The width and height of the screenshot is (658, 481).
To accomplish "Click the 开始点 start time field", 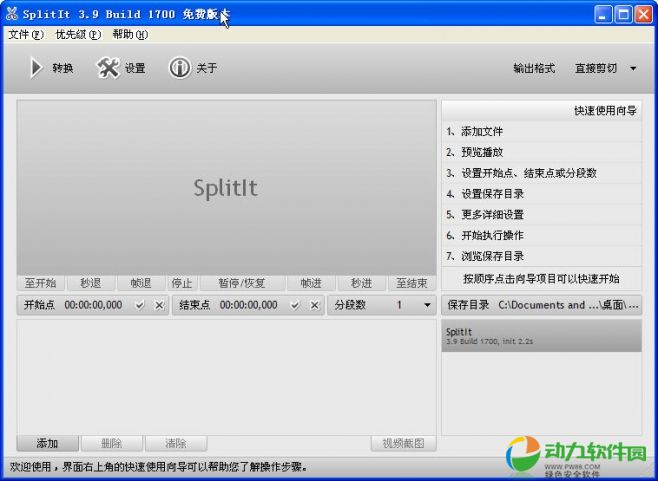I will [93, 305].
